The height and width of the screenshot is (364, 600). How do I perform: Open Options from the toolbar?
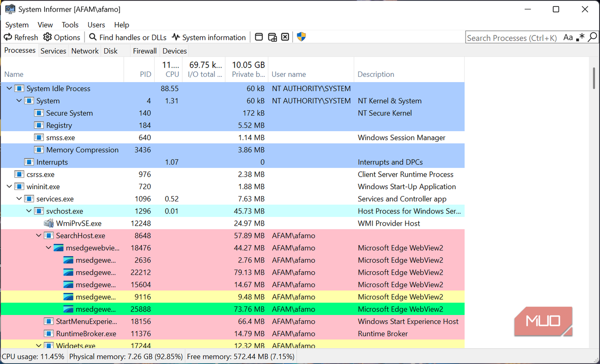pos(62,37)
